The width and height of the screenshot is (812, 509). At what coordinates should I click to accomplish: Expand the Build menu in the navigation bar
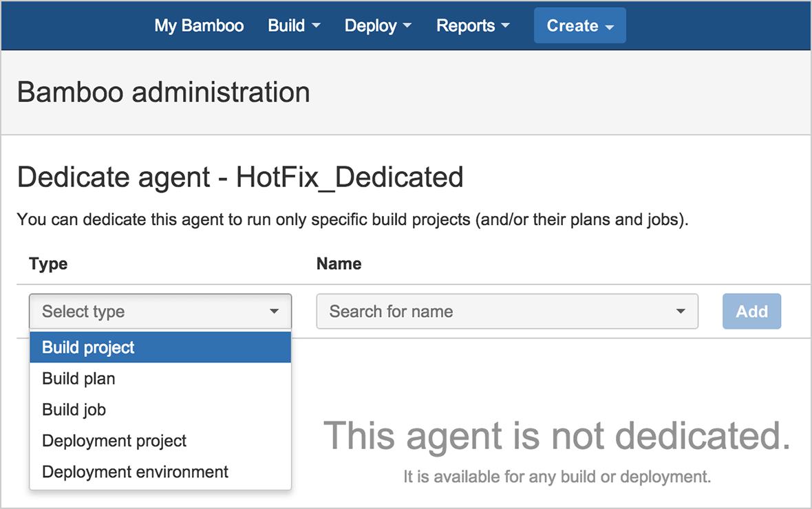(x=294, y=25)
